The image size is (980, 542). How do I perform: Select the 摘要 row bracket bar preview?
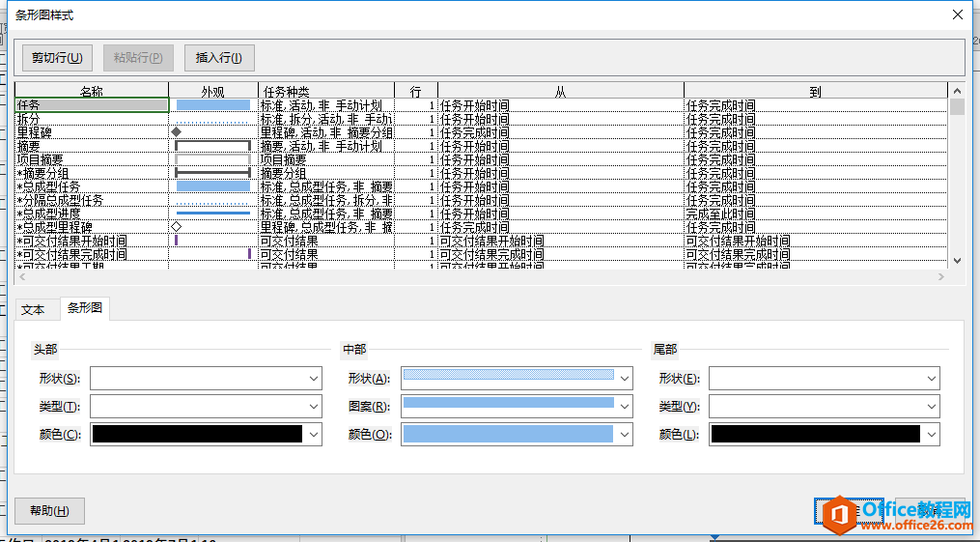click(x=212, y=146)
